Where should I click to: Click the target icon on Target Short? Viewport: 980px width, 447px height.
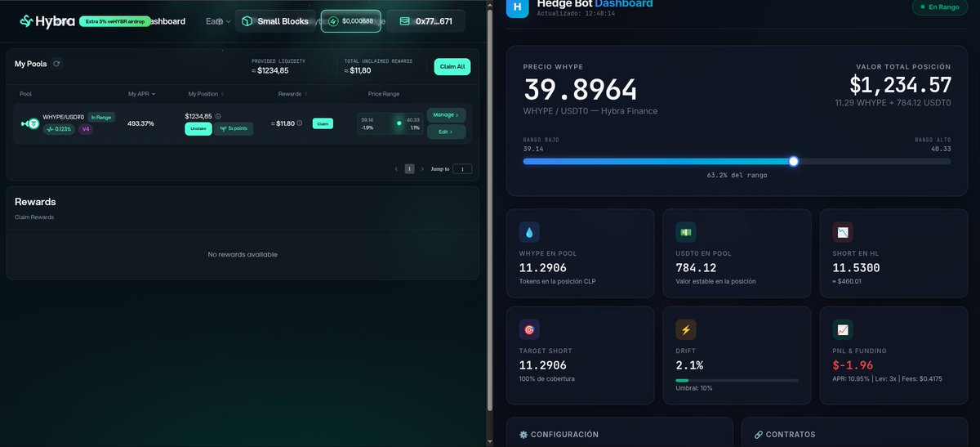coord(529,329)
